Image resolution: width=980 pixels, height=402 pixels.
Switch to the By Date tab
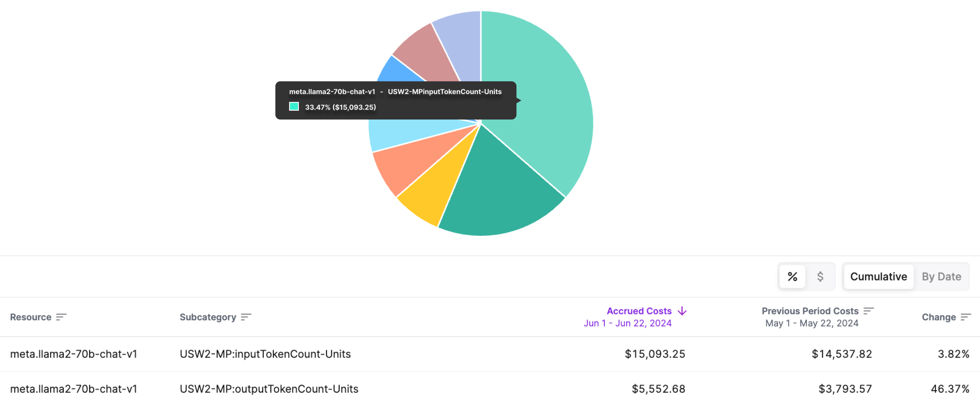941,277
